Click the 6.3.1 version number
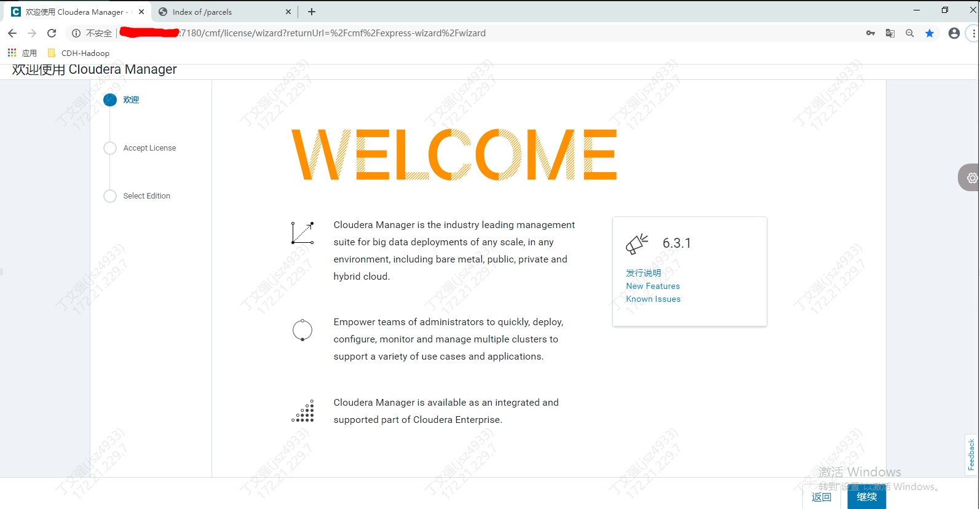Viewport: 980px width, 509px height. click(x=677, y=243)
